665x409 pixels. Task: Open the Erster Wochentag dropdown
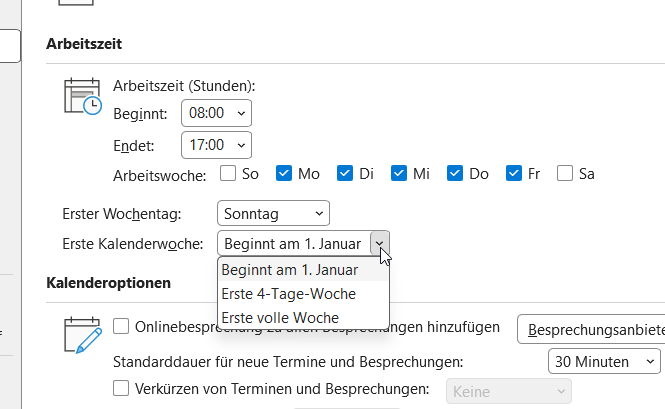273,213
